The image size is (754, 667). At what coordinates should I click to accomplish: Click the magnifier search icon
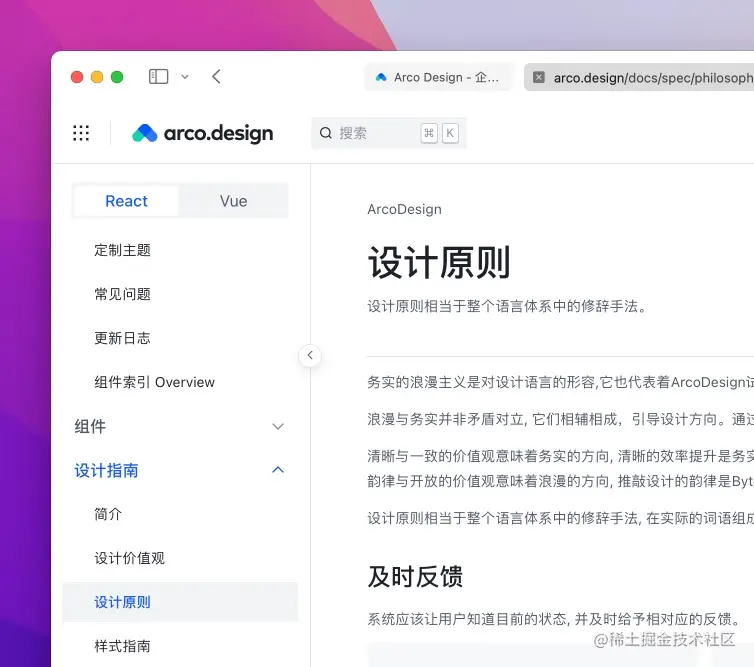coord(326,133)
